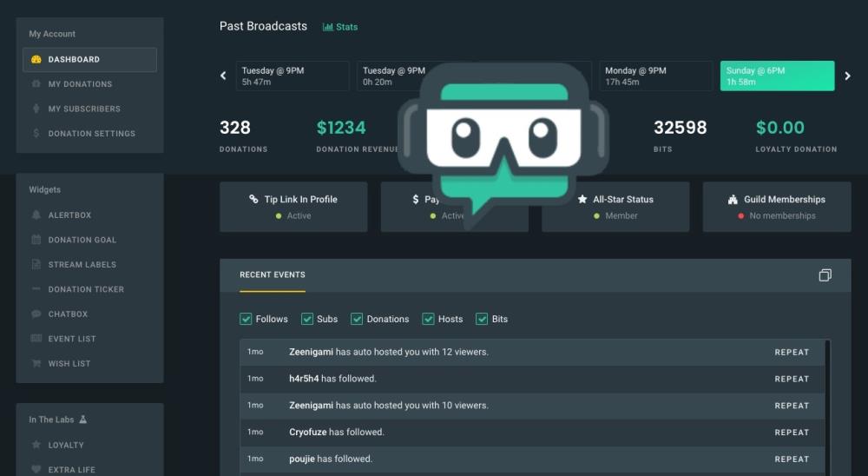Open the Donation Goal widget
868x476 pixels.
pos(82,240)
